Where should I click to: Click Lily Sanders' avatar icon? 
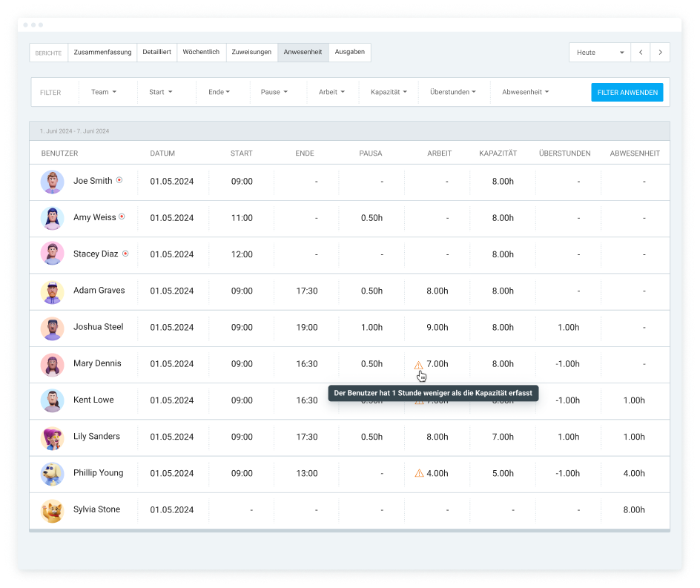coord(52,437)
